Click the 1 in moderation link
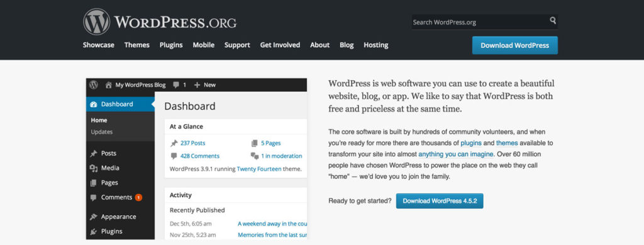 [282, 156]
